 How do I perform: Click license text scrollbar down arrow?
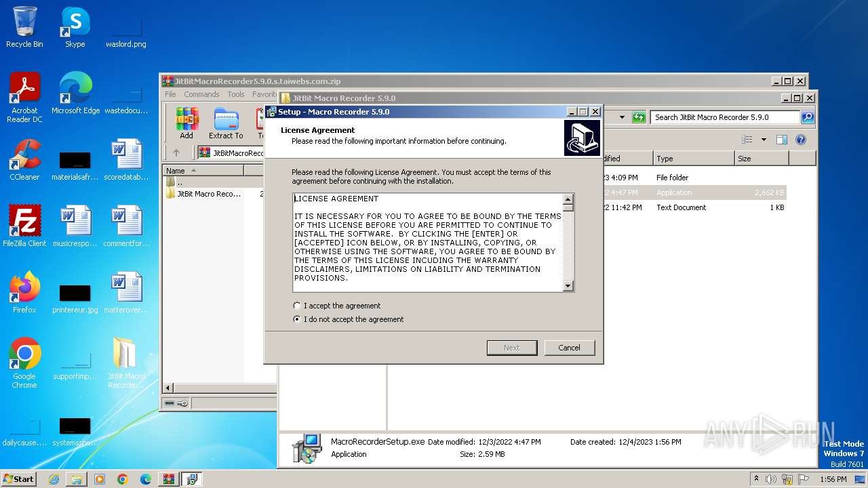click(x=568, y=286)
